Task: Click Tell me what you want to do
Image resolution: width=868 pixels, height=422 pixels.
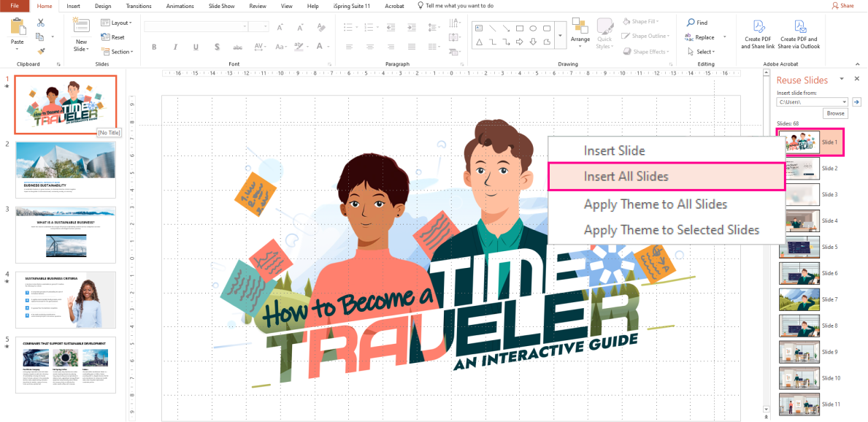Action: coord(455,6)
